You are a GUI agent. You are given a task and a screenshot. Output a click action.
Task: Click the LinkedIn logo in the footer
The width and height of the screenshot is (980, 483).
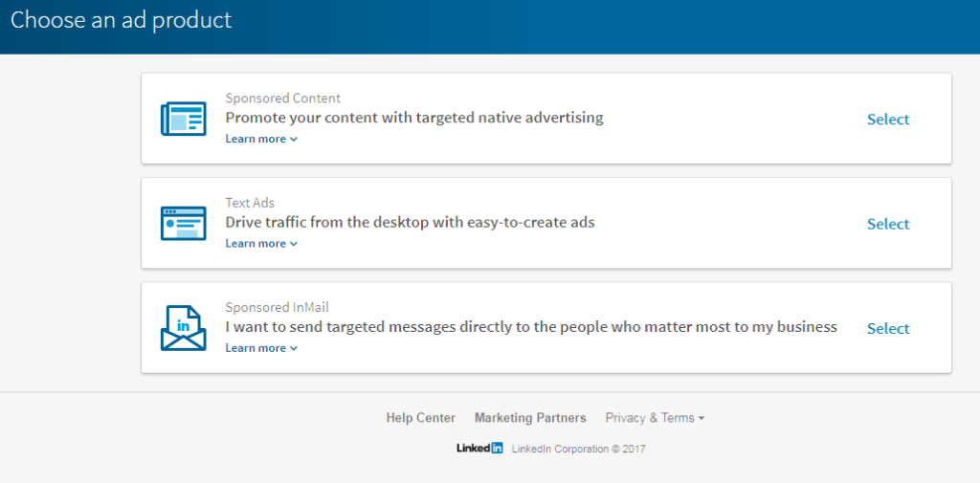pyautogui.click(x=479, y=448)
